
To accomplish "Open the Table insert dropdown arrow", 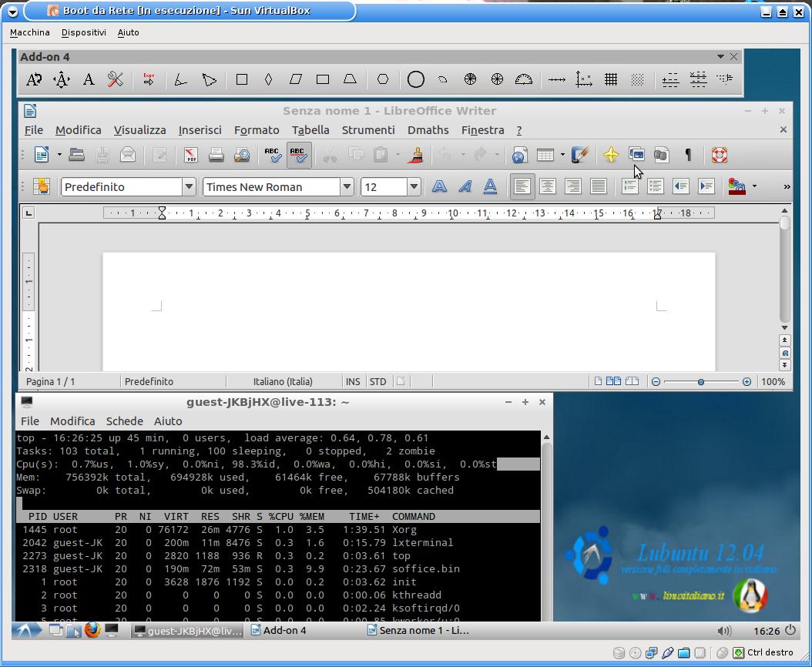I will click(x=562, y=155).
